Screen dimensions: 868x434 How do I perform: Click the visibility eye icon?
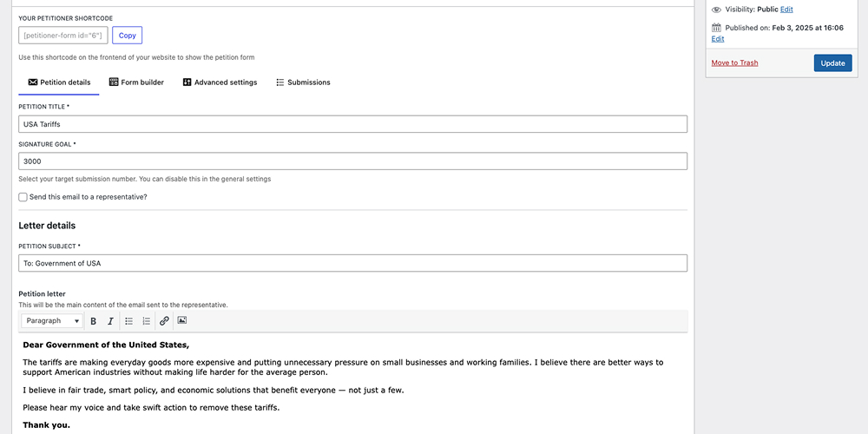click(716, 10)
